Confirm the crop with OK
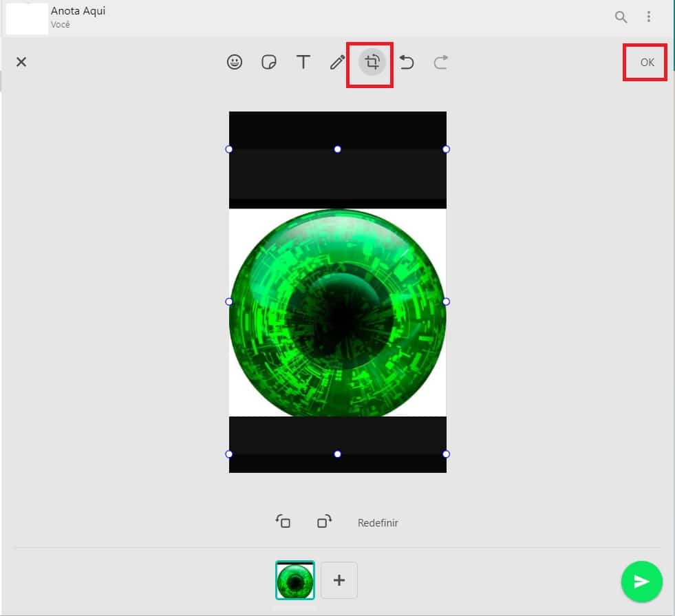 point(647,62)
